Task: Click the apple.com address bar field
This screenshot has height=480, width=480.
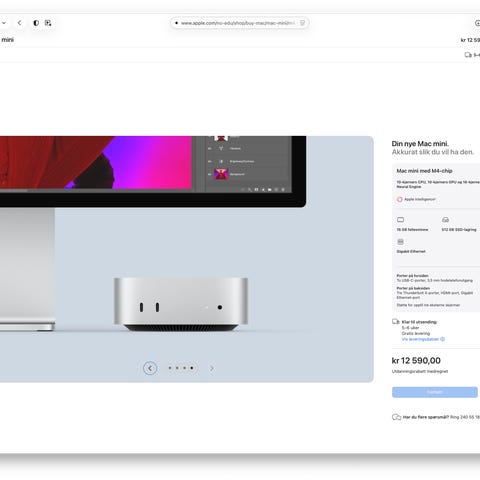Action: coord(239,23)
